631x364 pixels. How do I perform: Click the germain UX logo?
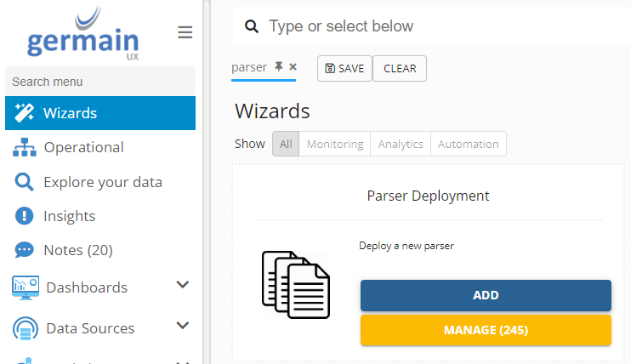point(82,34)
